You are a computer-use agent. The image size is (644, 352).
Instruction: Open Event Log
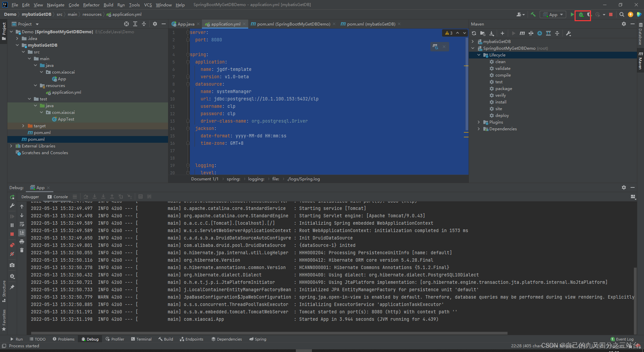click(x=622, y=339)
